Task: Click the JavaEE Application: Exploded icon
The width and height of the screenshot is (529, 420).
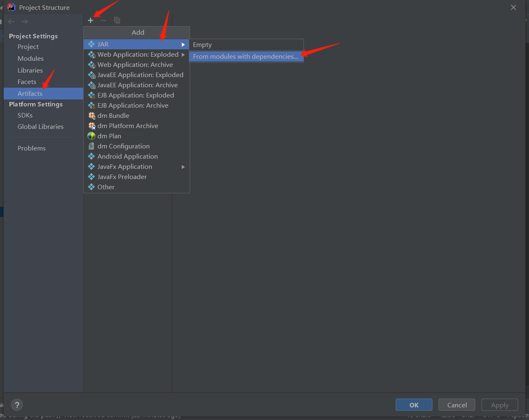Action: point(91,75)
